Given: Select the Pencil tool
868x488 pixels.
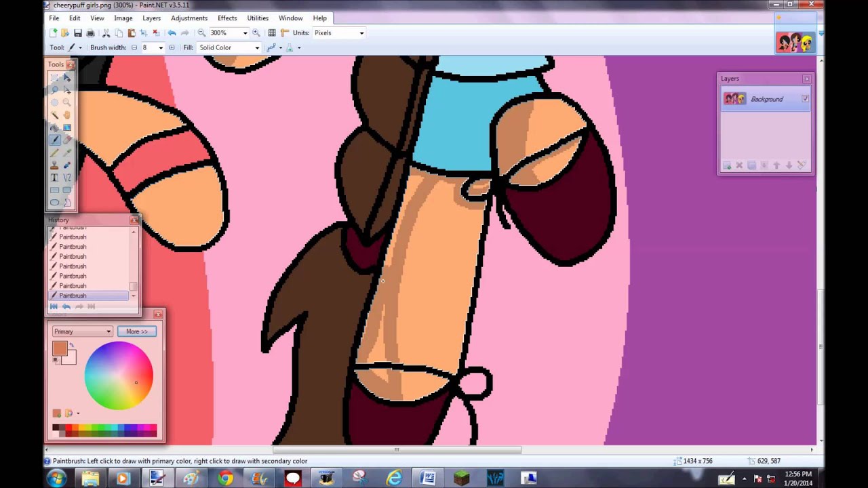Looking at the screenshot, I should click(55, 152).
